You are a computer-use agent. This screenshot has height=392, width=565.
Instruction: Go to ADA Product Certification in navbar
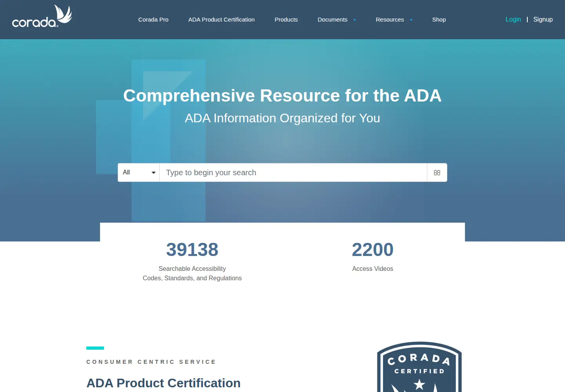click(221, 20)
